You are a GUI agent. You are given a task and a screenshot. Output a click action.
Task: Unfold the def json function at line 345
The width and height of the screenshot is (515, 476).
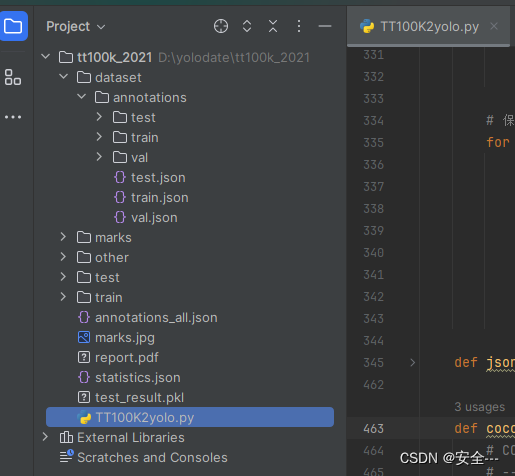(413, 362)
